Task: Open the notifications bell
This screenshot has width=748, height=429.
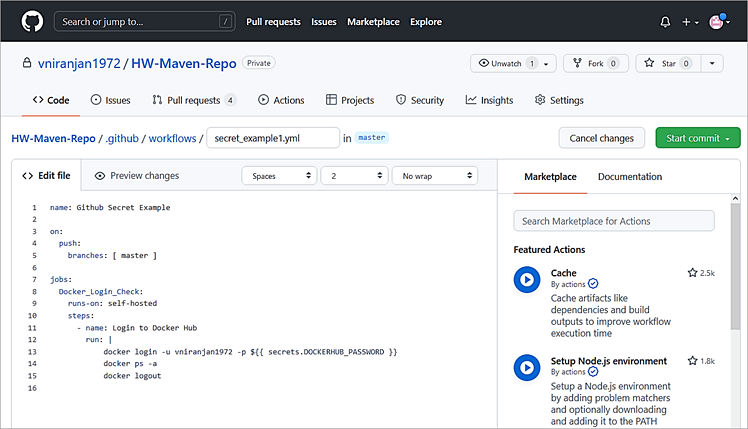Action: pos(666,21)
